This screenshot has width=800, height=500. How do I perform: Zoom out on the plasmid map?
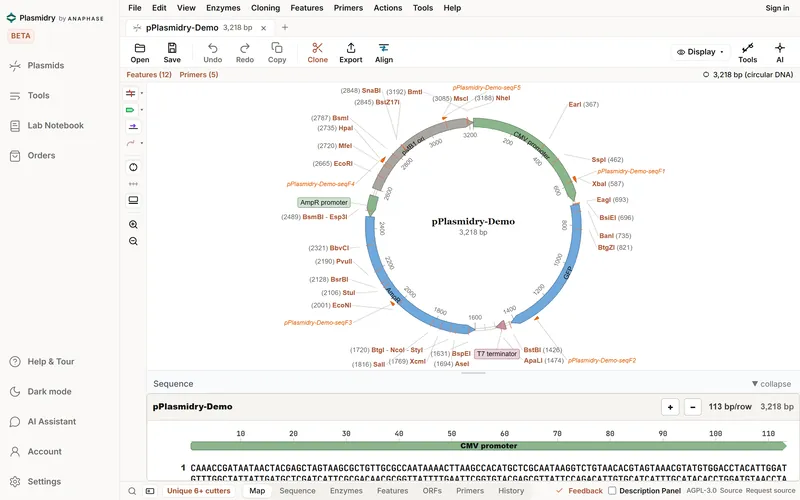coord(133,241)
